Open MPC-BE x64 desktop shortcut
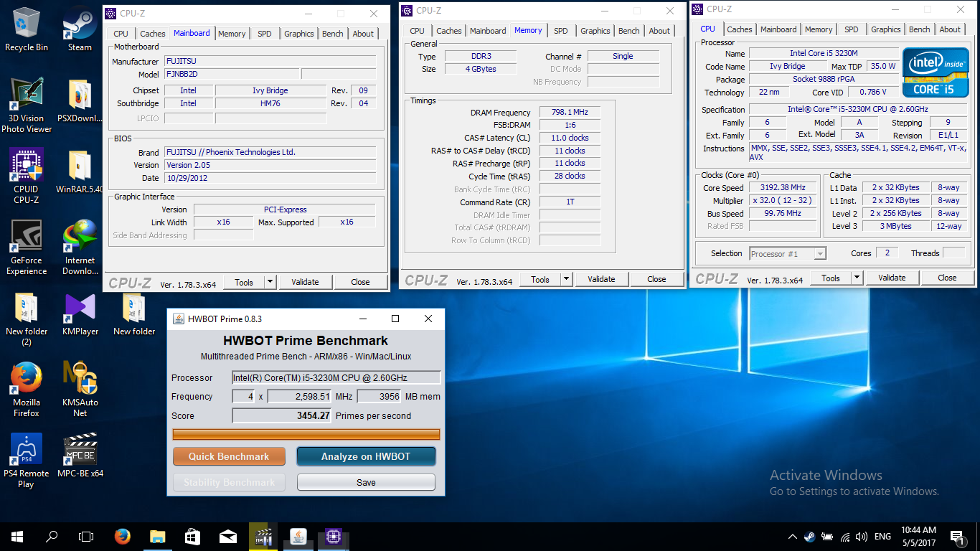The width and height of the screenshot is (980, 551). (x=80, y=456)
